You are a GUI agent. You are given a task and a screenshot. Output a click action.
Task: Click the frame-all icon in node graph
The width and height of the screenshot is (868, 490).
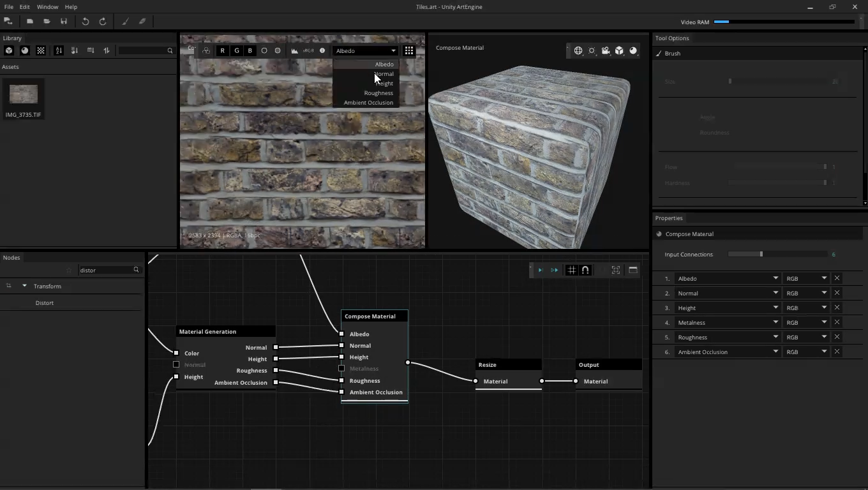click(x=616, y=270)
